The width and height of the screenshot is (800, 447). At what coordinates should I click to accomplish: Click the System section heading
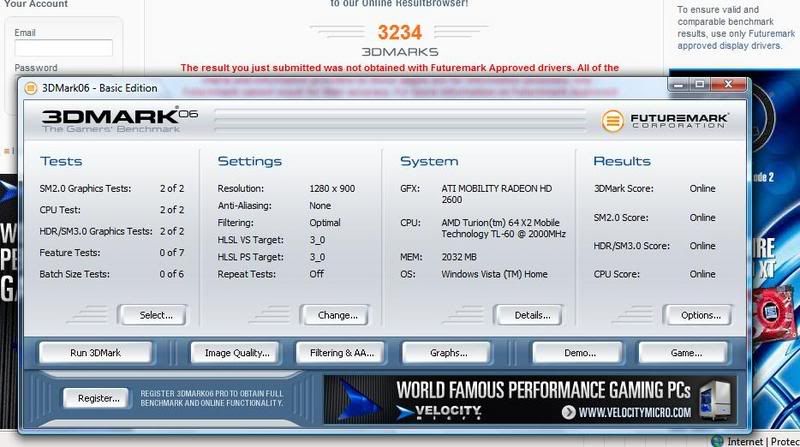tap(429, 161)
